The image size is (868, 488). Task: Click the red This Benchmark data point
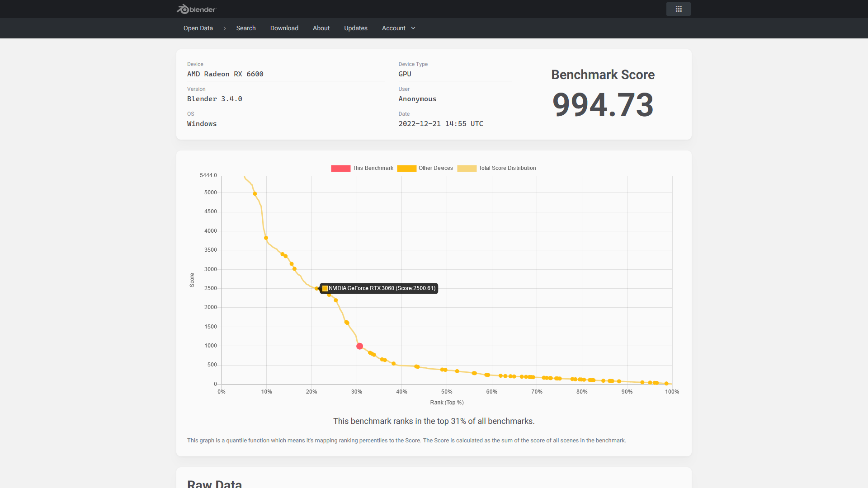point(359,346)
